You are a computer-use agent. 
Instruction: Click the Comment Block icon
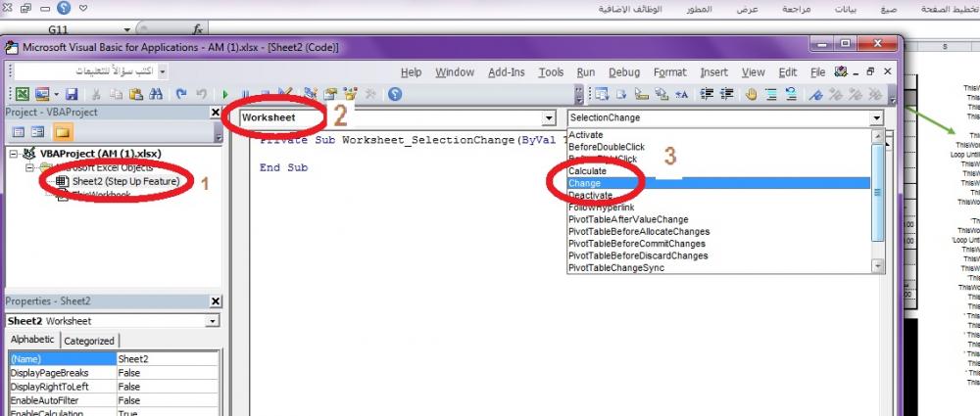point(771,94)
